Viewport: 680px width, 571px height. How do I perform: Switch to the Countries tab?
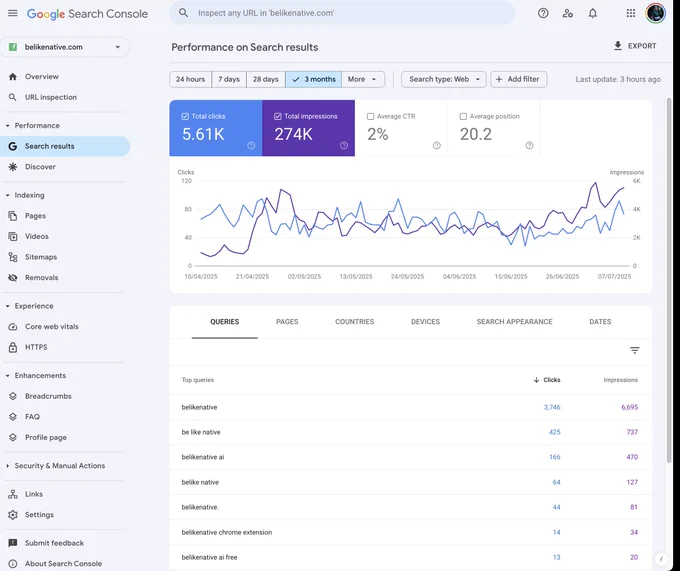[x=354, y=322]
